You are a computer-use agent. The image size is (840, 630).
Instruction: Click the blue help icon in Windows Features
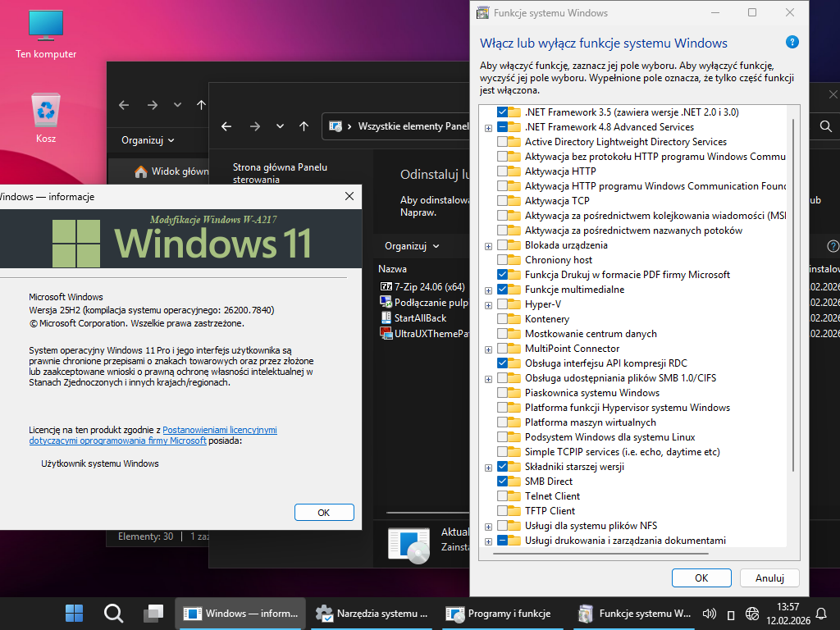tap(792, 43)
